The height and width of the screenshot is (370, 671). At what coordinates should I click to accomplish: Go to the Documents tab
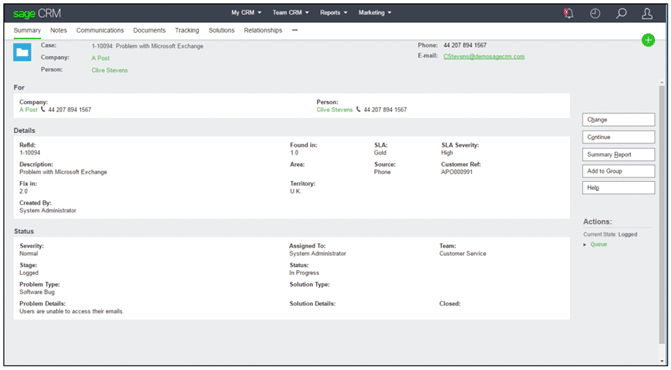(149, 30)
